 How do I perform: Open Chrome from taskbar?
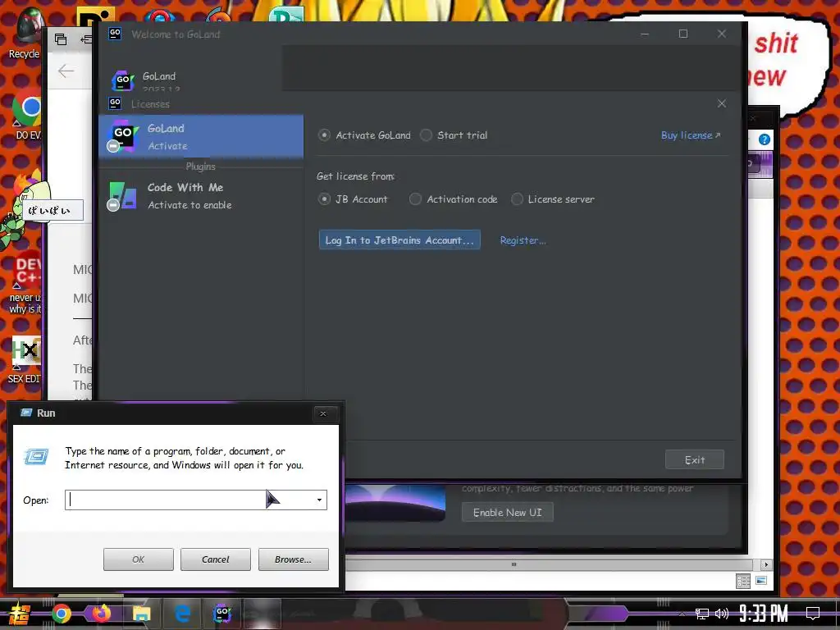(61, 614)
